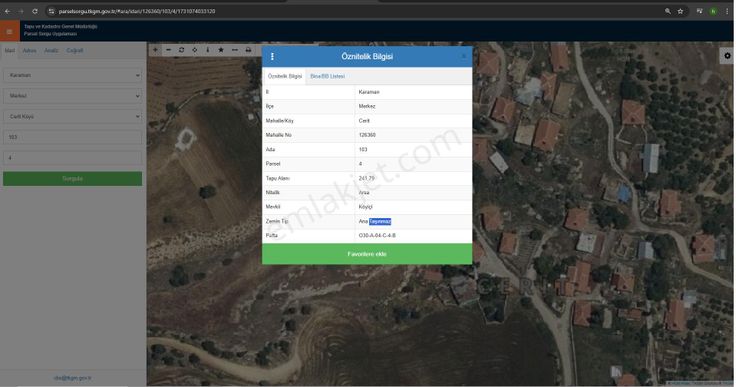Click the green Sorgula button

[x=73, y=178]
